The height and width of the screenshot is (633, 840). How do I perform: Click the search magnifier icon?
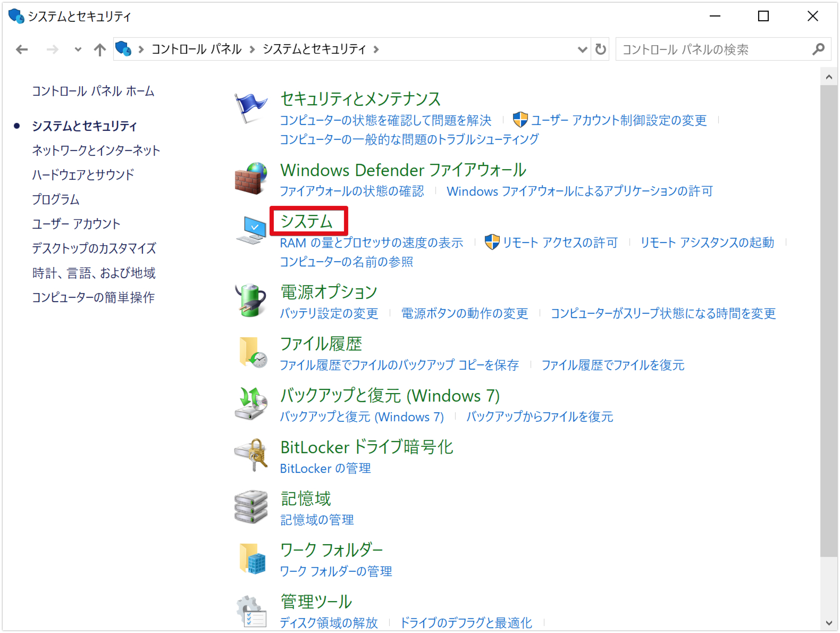[x=818, y=49]
